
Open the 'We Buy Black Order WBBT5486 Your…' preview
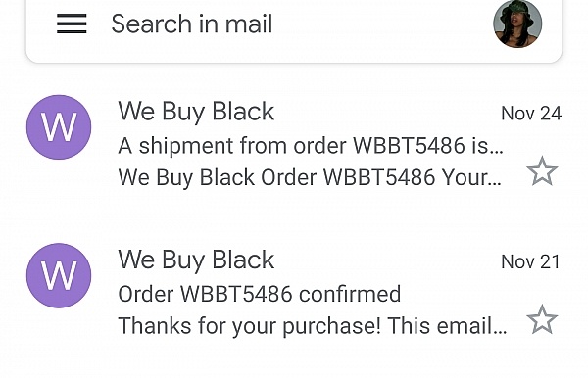(x=310, y=177)
